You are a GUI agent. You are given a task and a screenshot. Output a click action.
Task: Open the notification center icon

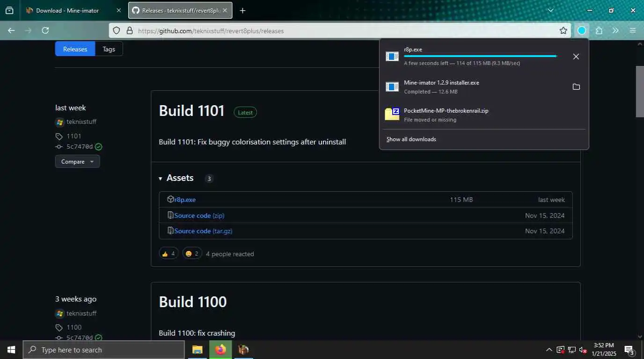629,350
